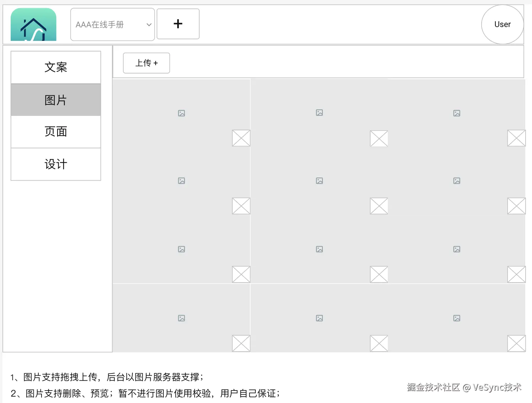Click the image placeholder icon in top-left cell

pyautogui.click(x=181, y=113)
